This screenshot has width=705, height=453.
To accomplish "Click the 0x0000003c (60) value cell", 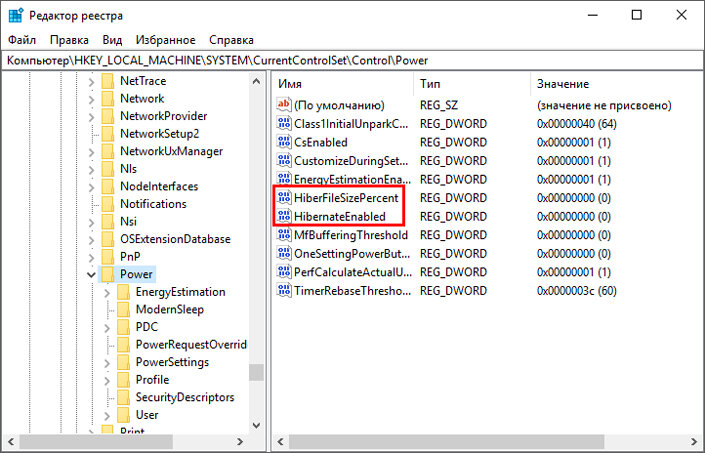I will click(x=576, y=291).
